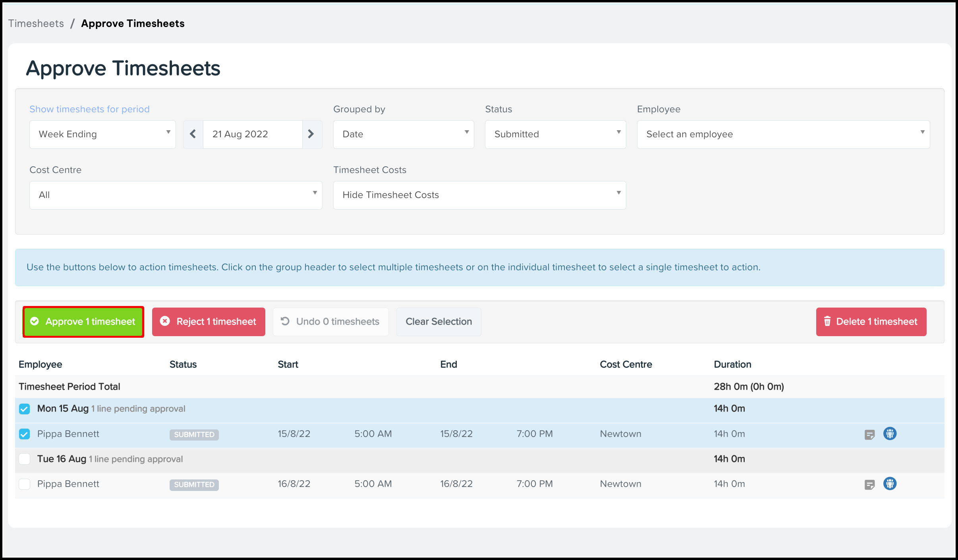The height and width of the screenshot is (560, 958).
Task: Uncheck the Mon 15 Aug group checkbox
Action: (x=25, y=409)
